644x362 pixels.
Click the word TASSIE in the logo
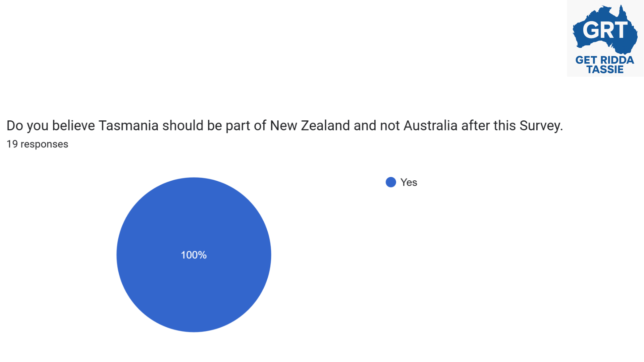[x=605, y=69]
